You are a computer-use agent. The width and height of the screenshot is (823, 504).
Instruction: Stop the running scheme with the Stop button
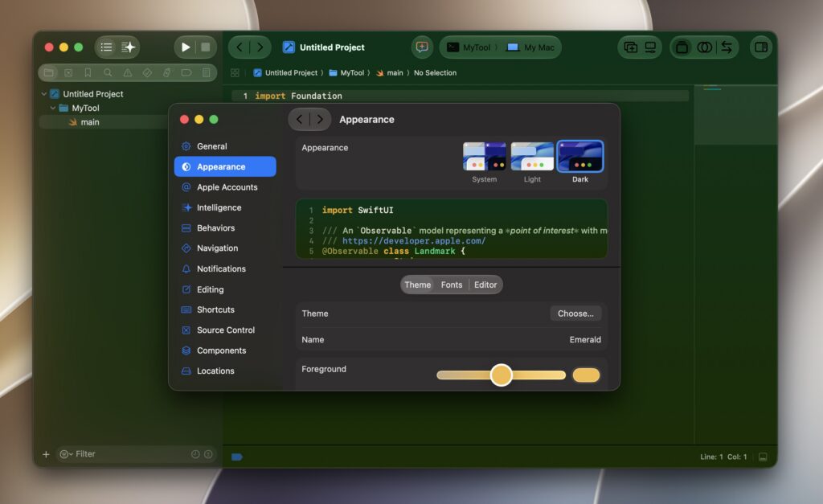coord(205,47)
